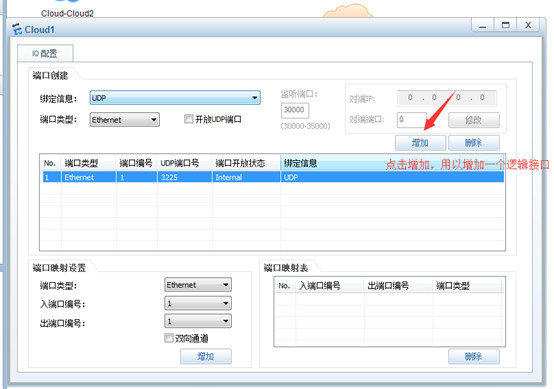Click 增加 button in 端口创建 section
The image size is (554, 389).
pyautogui.click(x=420, y=143)
